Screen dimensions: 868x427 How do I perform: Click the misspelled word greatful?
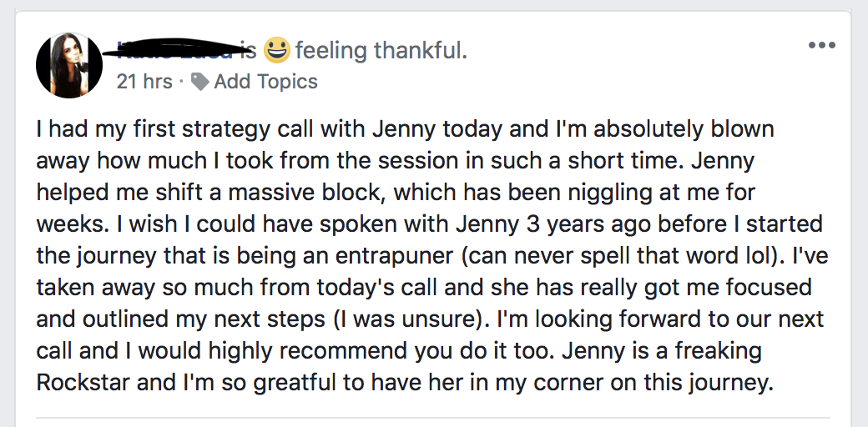tap(300, 384)
